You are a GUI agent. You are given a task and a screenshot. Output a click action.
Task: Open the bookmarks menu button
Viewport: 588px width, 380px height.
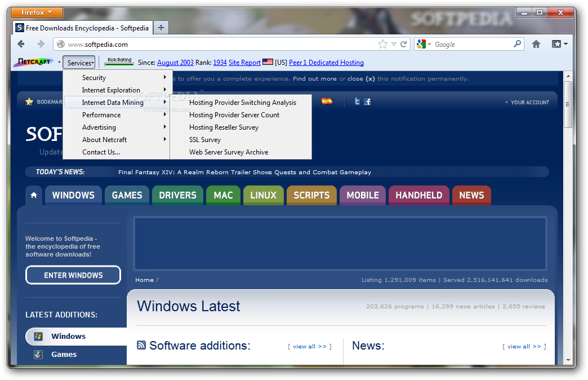[x=559, y=45]
